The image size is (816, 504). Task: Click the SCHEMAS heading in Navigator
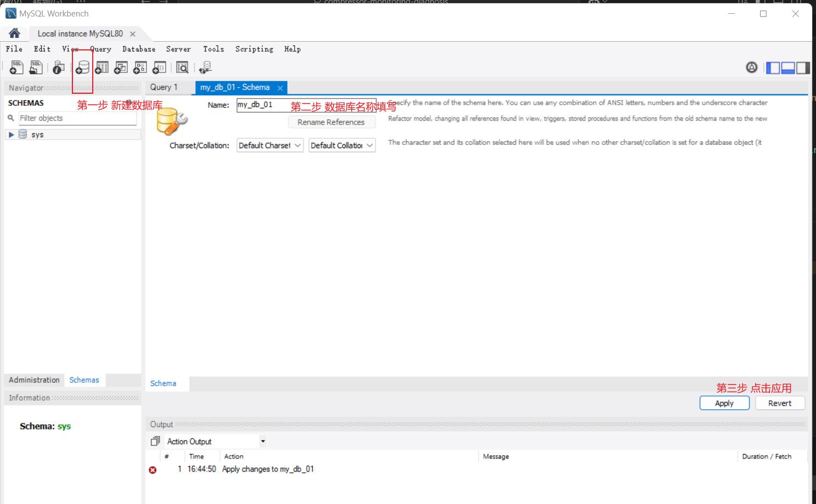tap(26, 103)
